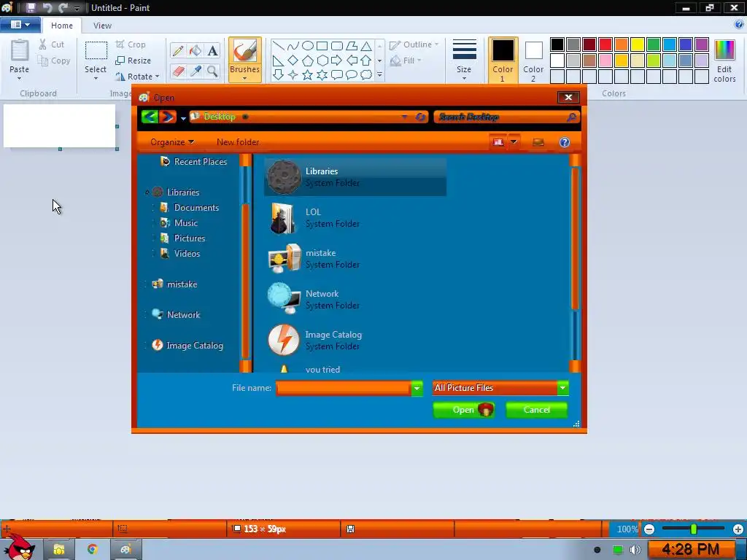This screenshot has width=747, height=560.
Task: Select the Pencil tool
Action: 178,50
